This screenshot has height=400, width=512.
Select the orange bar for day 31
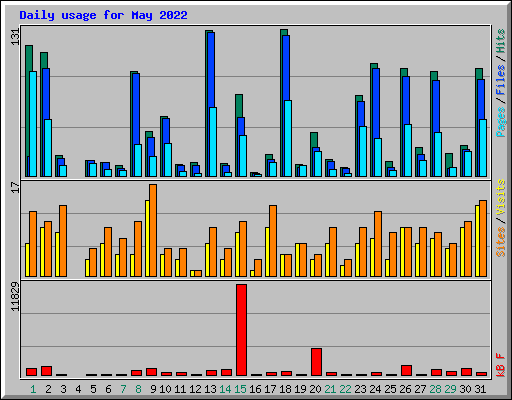point(483,238)
